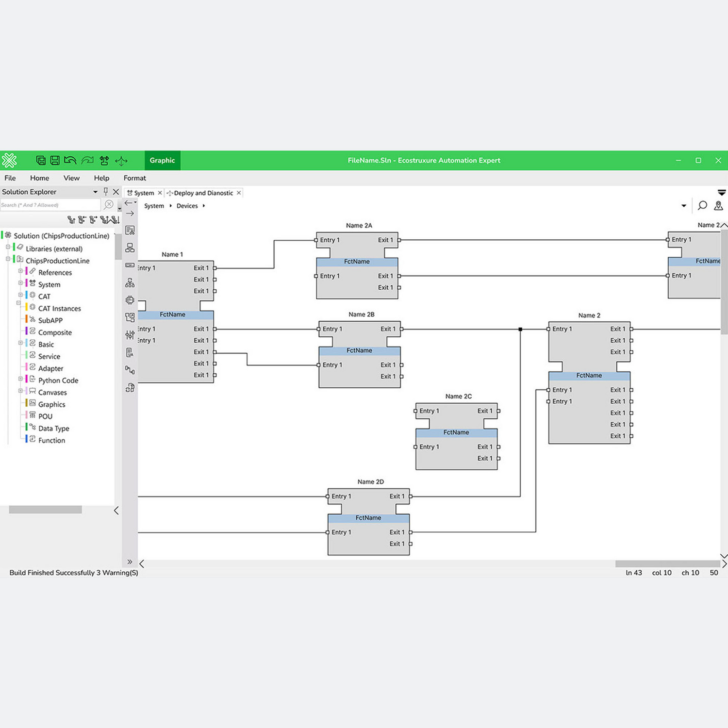The width and height of the screenshot is (728, 728).
Task: Click the sliders icon in vertical toolbar
Action: [x=130, y=335]
